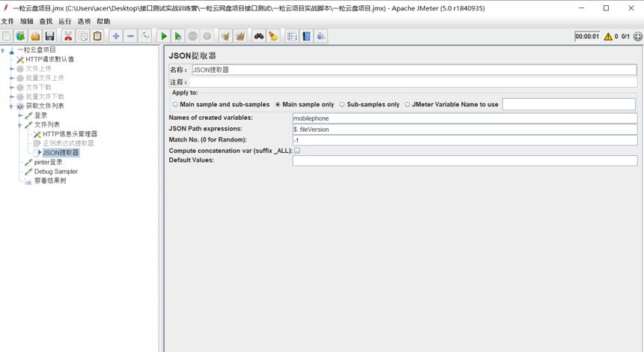Collapse the 文件列表 sampler node

[19, 125]
